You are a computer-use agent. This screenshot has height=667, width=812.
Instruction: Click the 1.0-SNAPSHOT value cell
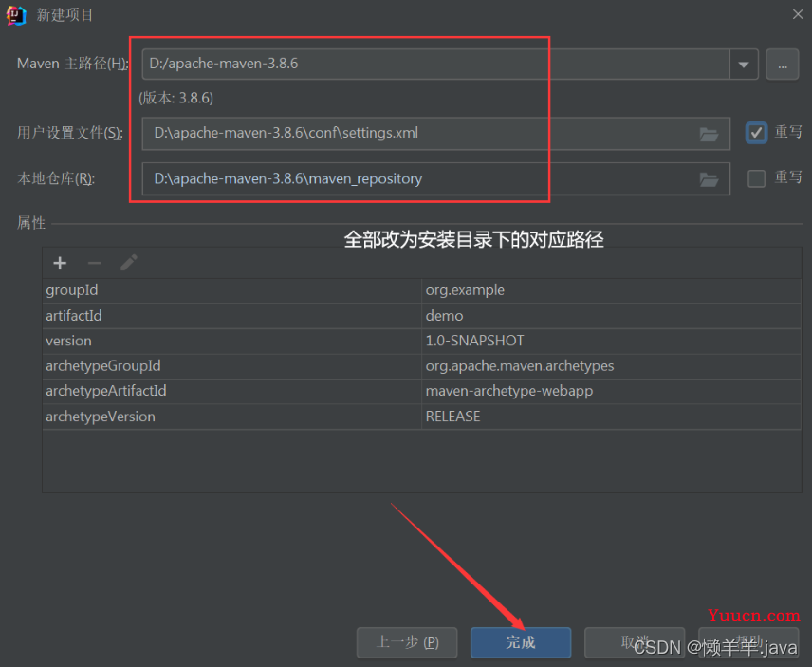(x=612, y=342)
